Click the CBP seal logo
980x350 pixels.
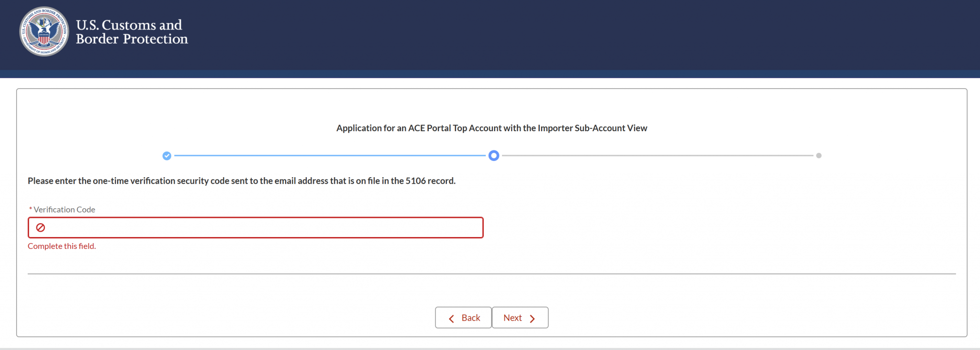click(x=44, y=32)
